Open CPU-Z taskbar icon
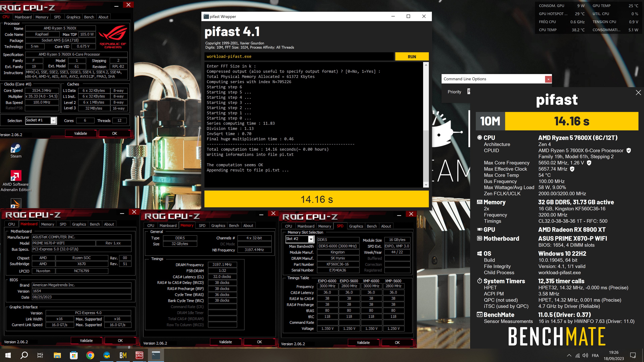Viewport: 644px width, 362px height. coord(140,355)
